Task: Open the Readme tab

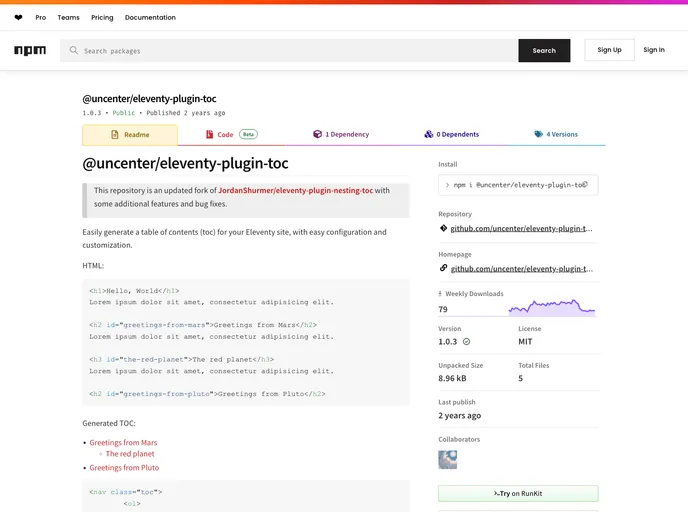Action: tap(130, 135)
